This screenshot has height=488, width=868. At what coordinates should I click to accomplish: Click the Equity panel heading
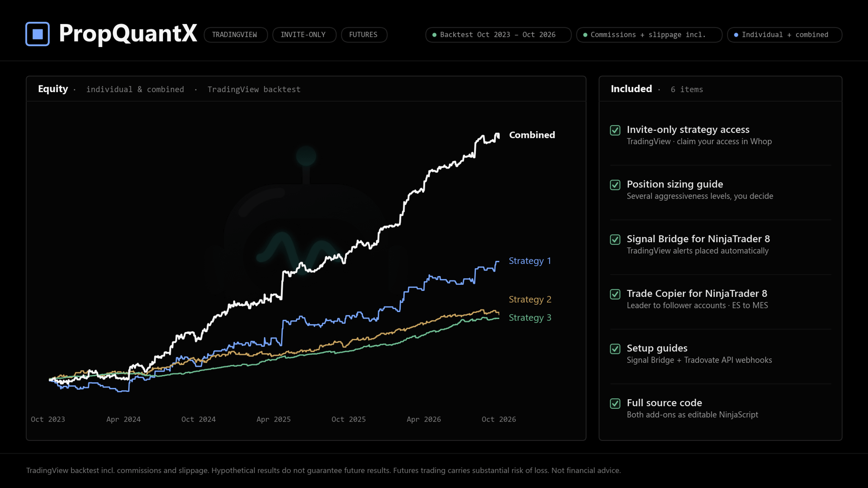(x=53, y=89)
